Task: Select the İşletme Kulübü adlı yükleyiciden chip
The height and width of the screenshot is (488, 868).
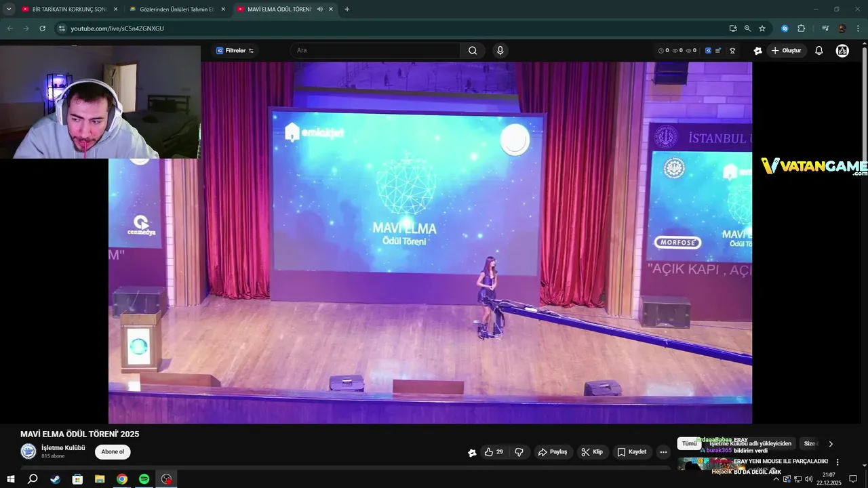Action: 750,444
